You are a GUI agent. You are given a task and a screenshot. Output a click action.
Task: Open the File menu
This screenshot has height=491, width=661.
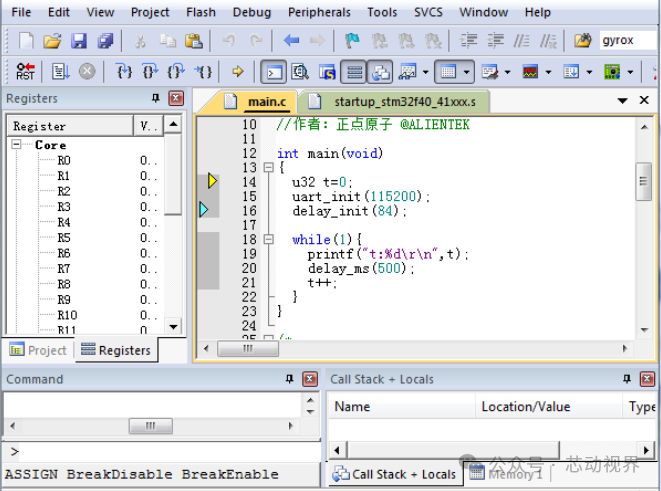pyautogui.click(x=21, y=12)
